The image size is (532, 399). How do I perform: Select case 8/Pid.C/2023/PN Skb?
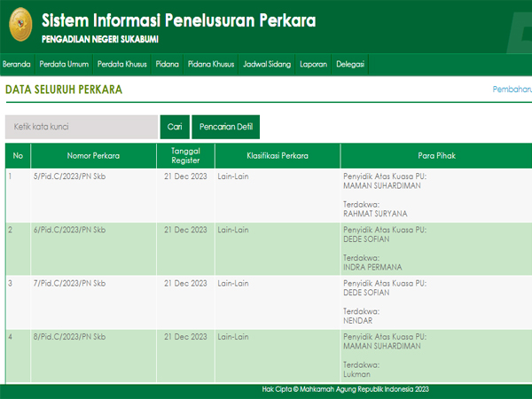tap(68, 336)
